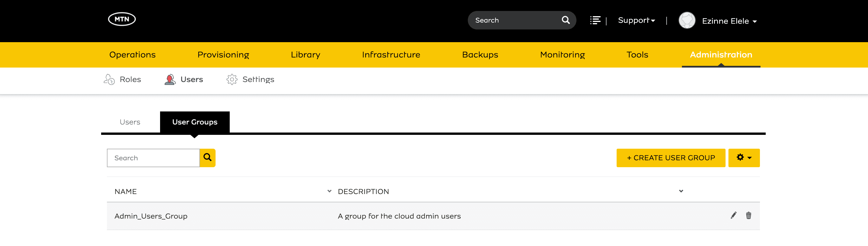The image size is (868, 246).
Task: Delete Admin_Users_Group with the trash icon
Action: pos(748,215)
